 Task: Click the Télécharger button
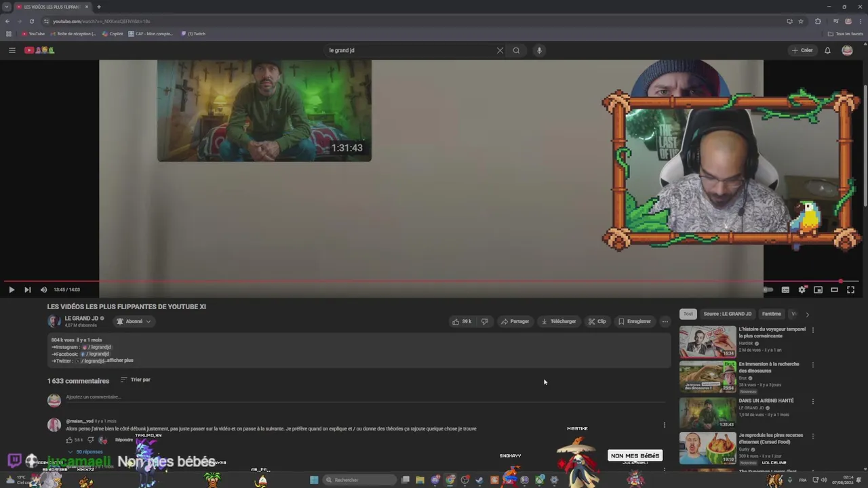(x=558, y=321)
